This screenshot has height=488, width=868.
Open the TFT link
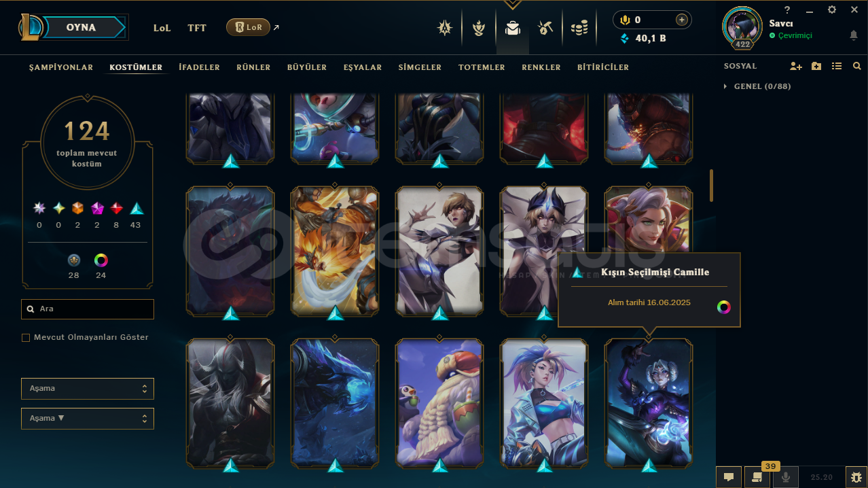pos(197,28)
